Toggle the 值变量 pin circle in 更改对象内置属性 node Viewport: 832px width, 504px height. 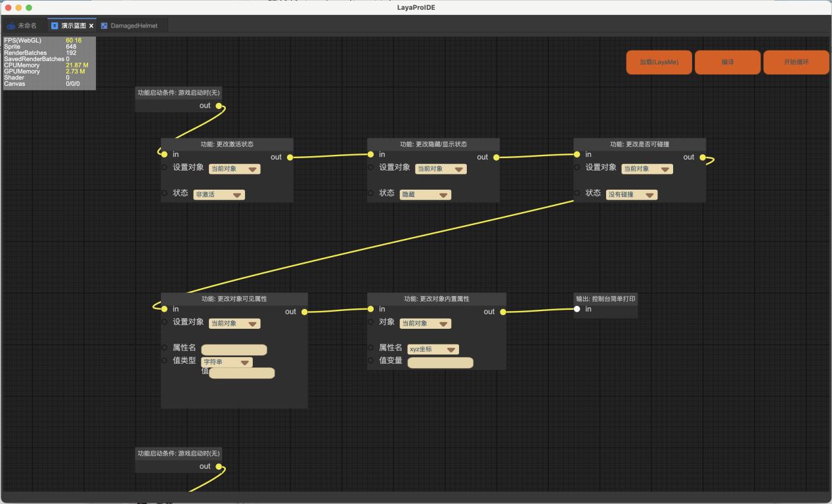click(370, 360)
